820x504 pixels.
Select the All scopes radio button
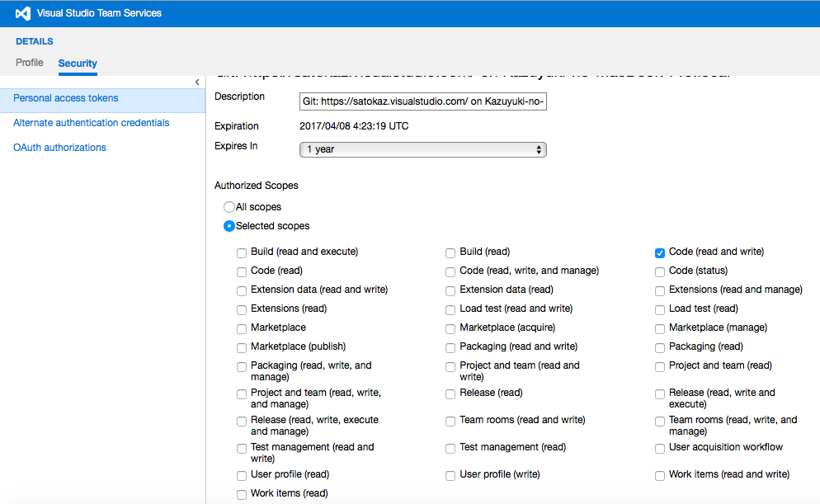229,207
